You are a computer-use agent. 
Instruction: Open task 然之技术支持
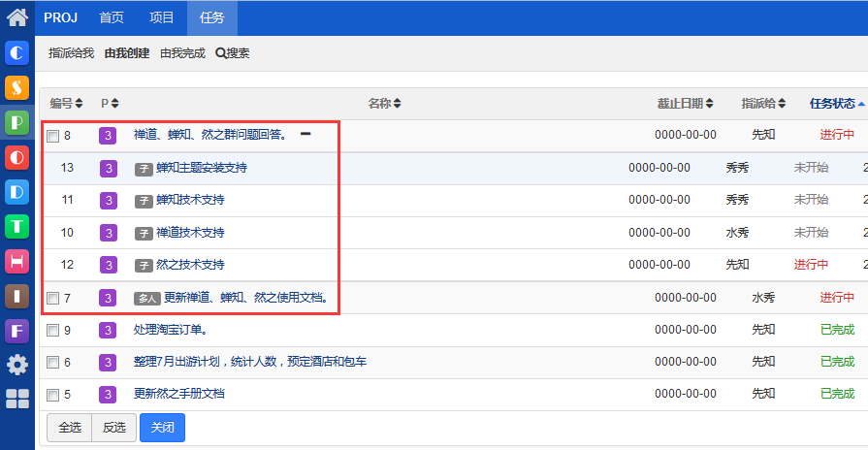(x=190, y=265)
